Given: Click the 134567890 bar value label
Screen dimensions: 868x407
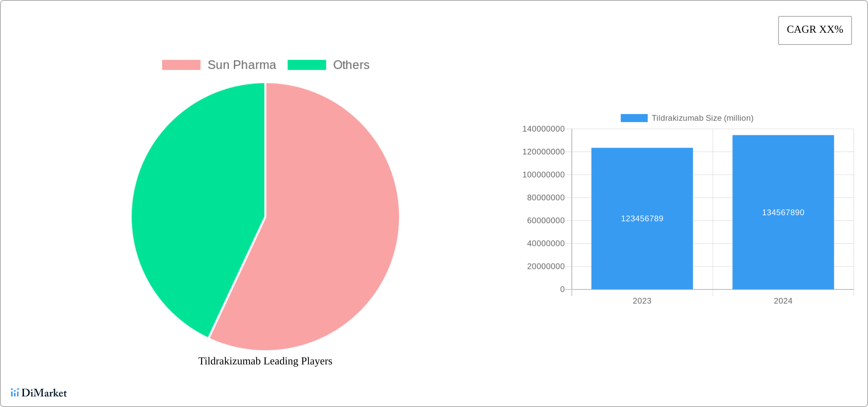Looking at the screenshot, I should tap(783, 213).
